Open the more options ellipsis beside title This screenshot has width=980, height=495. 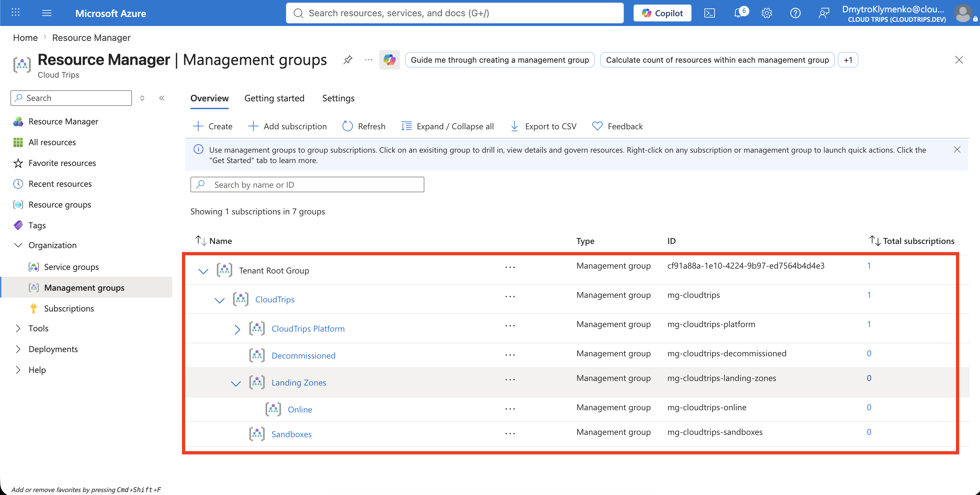pos(369,60)
